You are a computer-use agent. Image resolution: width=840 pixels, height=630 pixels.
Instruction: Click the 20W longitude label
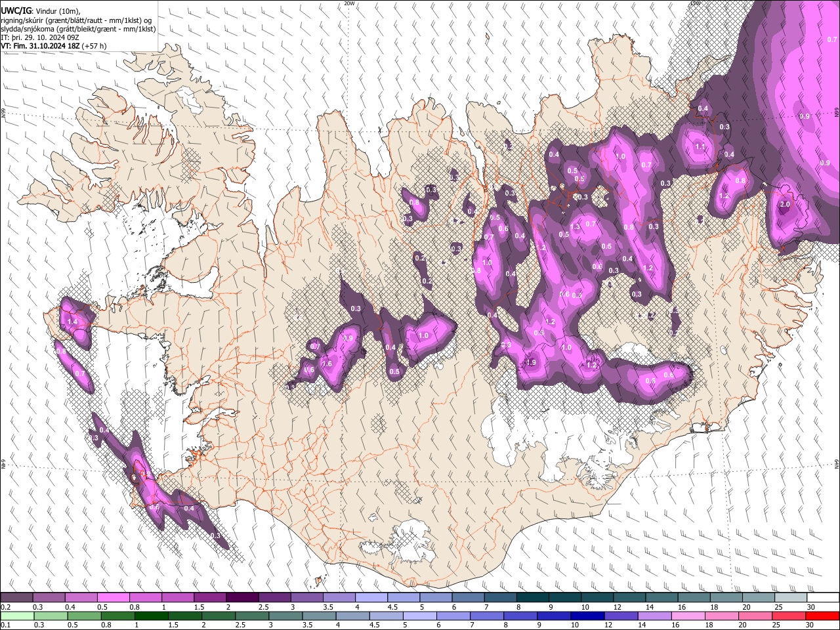tap(349, 3)
